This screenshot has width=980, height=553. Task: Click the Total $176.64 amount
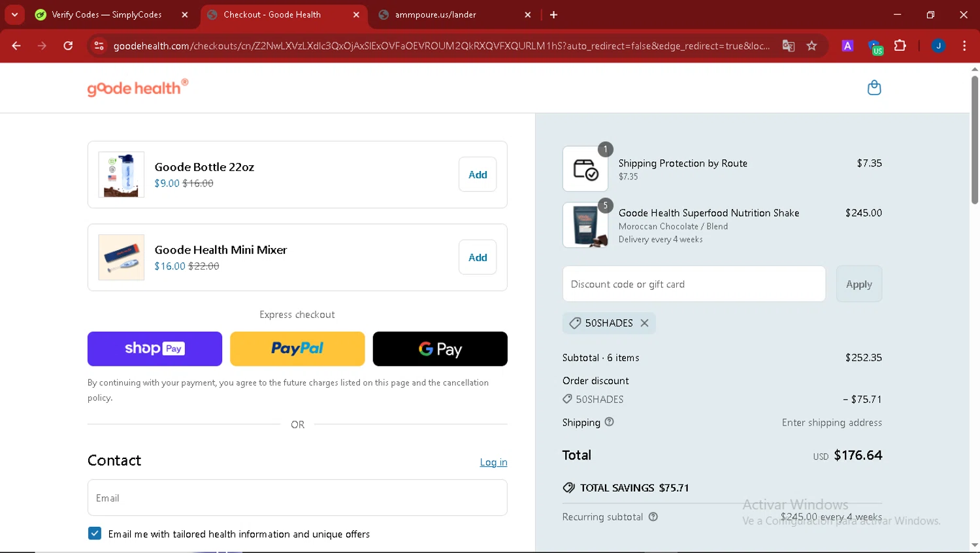(858, 455)
